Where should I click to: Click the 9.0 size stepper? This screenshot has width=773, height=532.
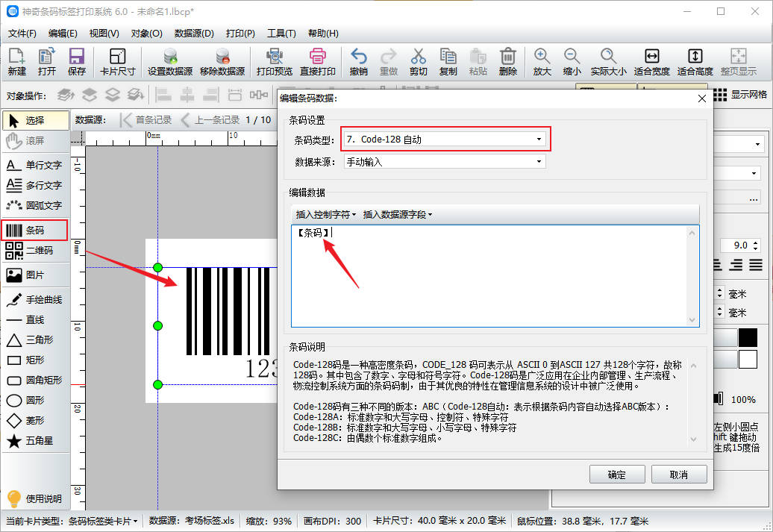(757, 245)
